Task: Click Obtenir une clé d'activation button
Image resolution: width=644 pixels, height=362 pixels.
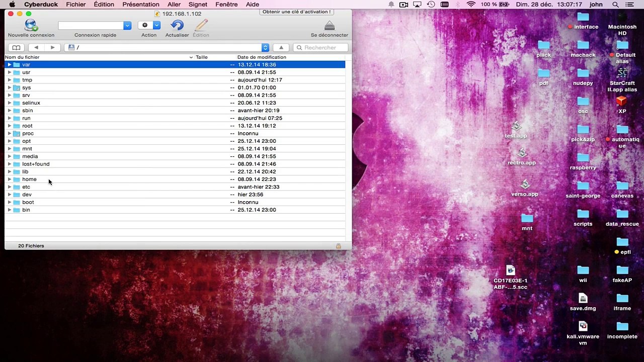Action: click(x=296, y=12)
